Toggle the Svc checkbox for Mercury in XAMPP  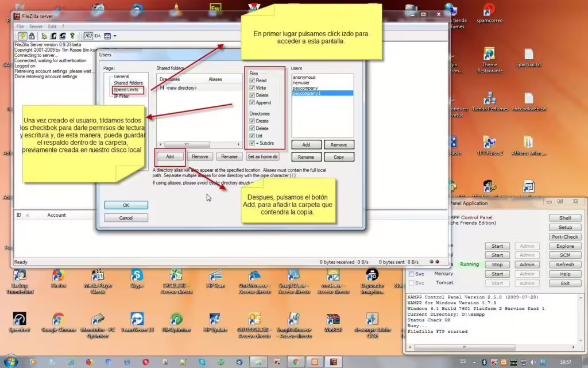click(x=411, y=274)
